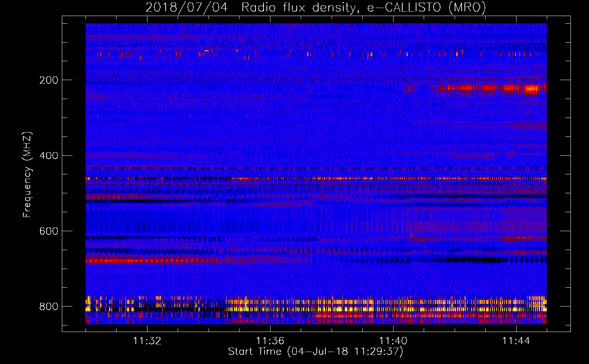This screenshot has height=364, width=589.
Task: Click the 200 frequency tick label
Action: click(49, 80)
